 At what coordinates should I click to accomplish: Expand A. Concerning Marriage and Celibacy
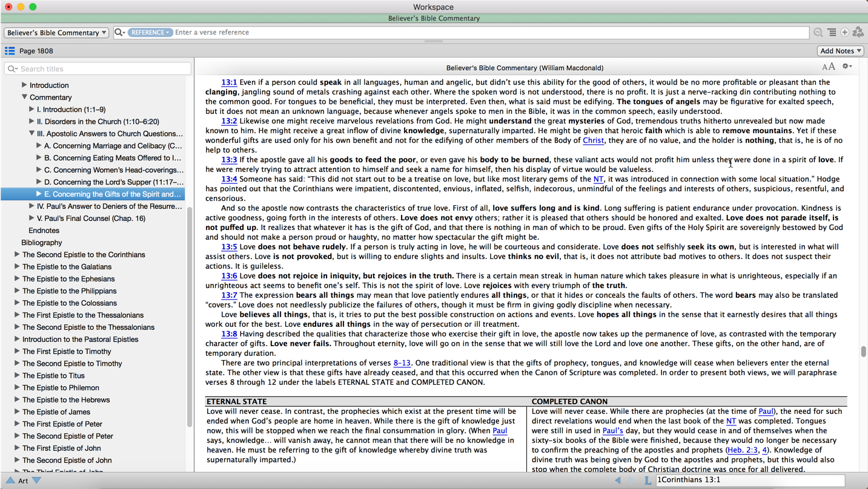pyautogui.click(x=39, y=145)
